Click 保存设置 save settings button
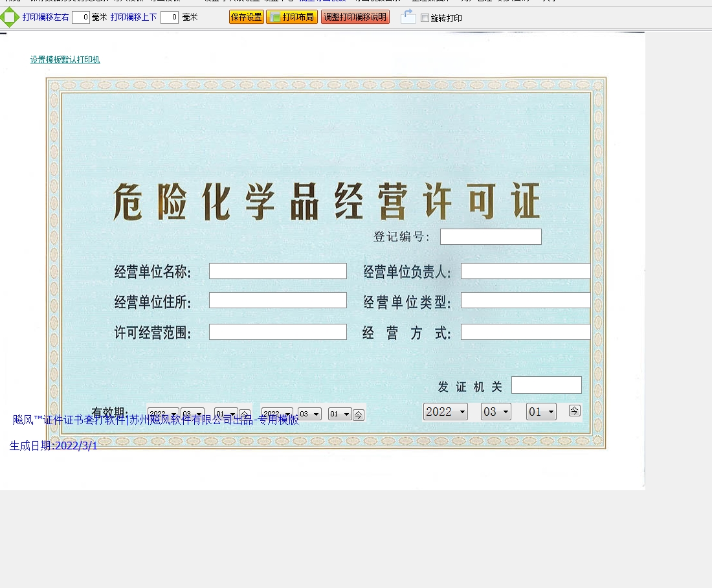 tap(247, 17)
